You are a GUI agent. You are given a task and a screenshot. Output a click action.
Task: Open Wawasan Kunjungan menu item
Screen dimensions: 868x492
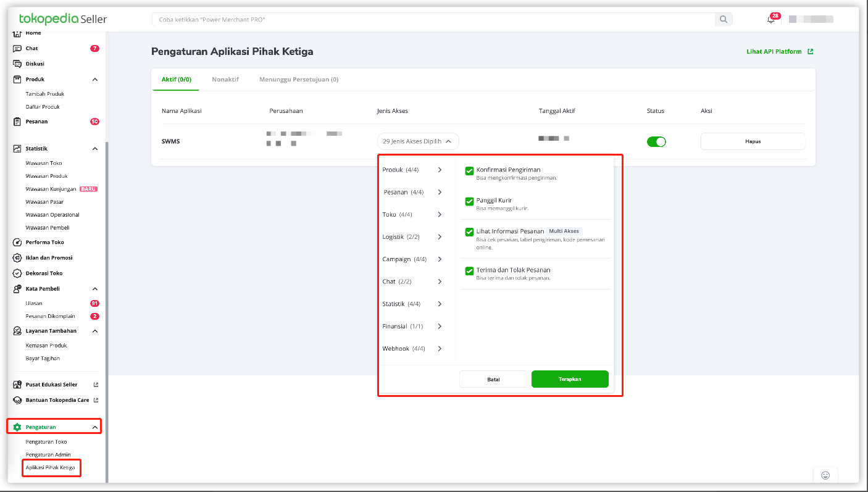[51, 189]
